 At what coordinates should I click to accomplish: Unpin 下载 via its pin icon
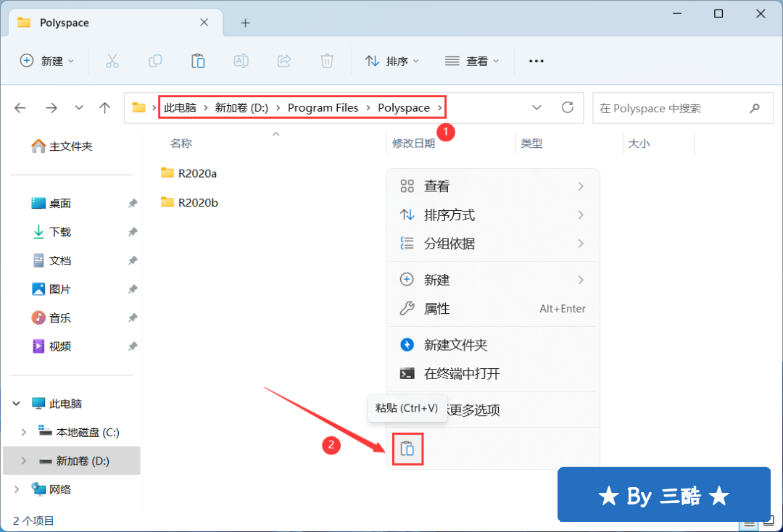pyautogui.click(x=133, y=232)
